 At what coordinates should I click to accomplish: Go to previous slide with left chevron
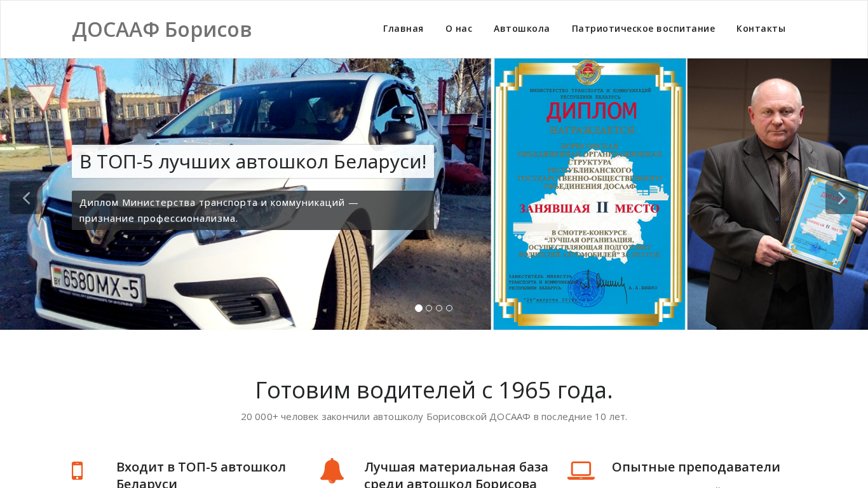tap(26, 198)
